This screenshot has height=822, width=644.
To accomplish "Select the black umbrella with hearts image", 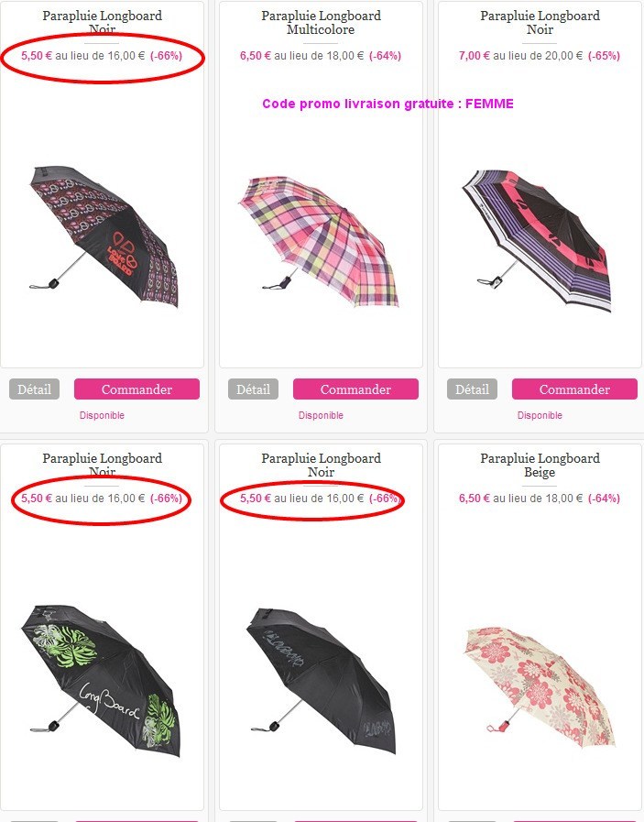I will point(104,237).
